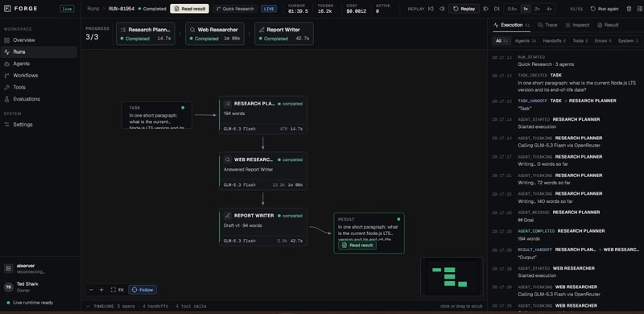This screenshot has height=314, width=644.
Task: Jump to the start of replay
Action: 431,9
